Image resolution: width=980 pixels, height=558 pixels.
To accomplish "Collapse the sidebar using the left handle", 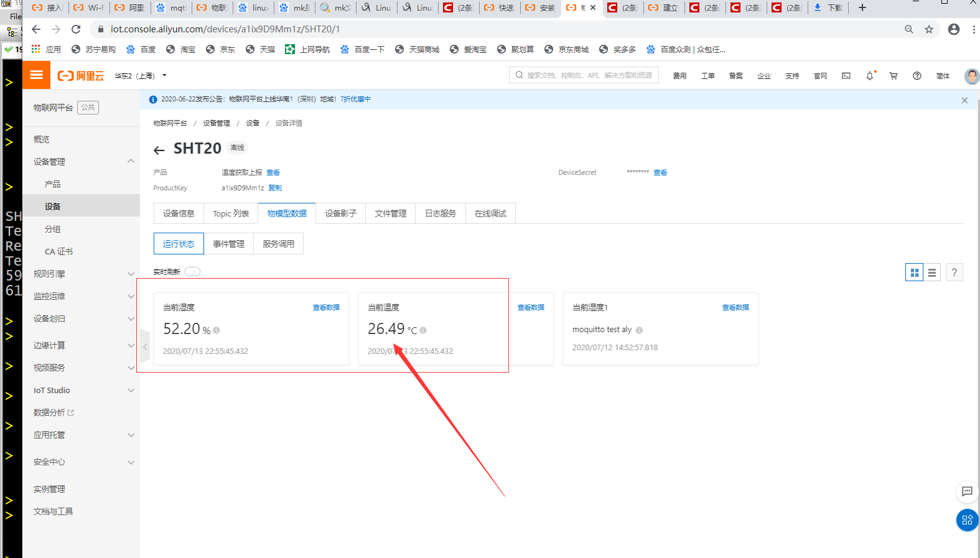I will pyautogui.click(x=145, y=346).
